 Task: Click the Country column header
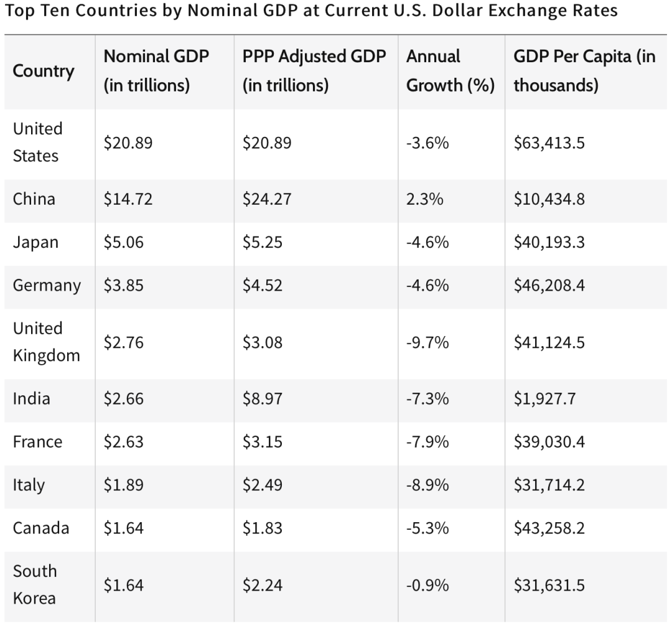43,71
